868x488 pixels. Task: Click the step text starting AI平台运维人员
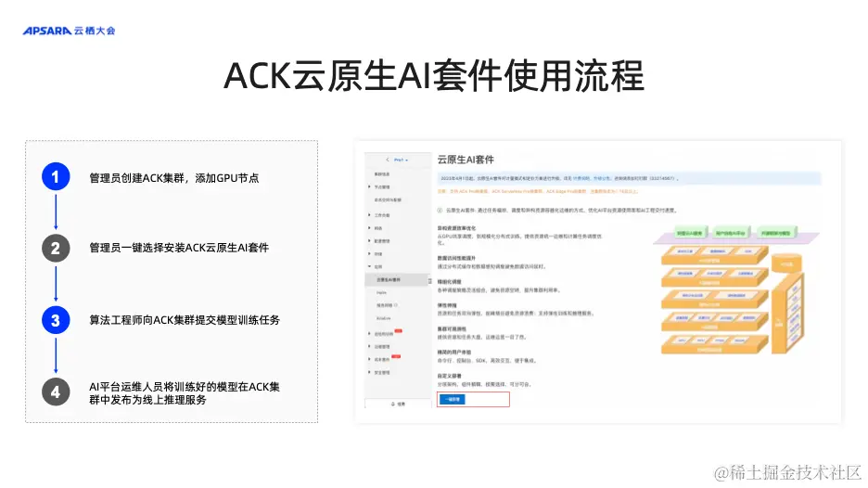[185, 393]
